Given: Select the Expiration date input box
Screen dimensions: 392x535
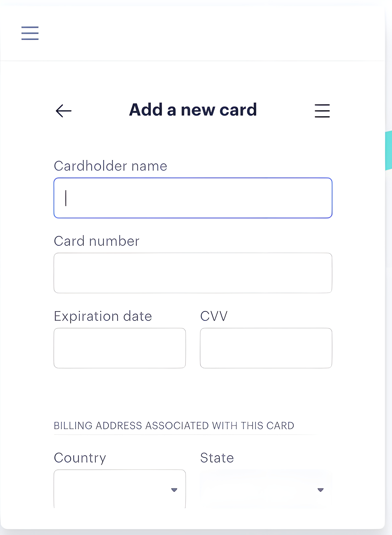Looking at the screenshot, I should [120, 348].
